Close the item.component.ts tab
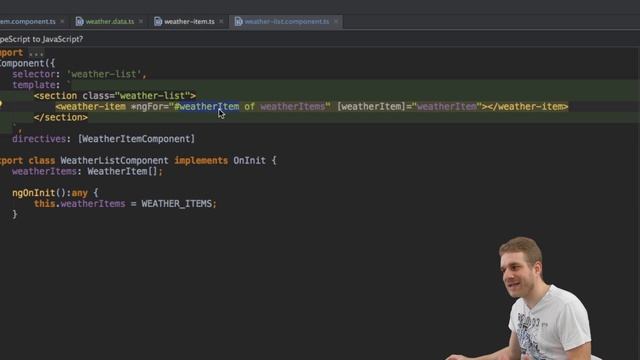640x360 pixels. pos(62,21)
